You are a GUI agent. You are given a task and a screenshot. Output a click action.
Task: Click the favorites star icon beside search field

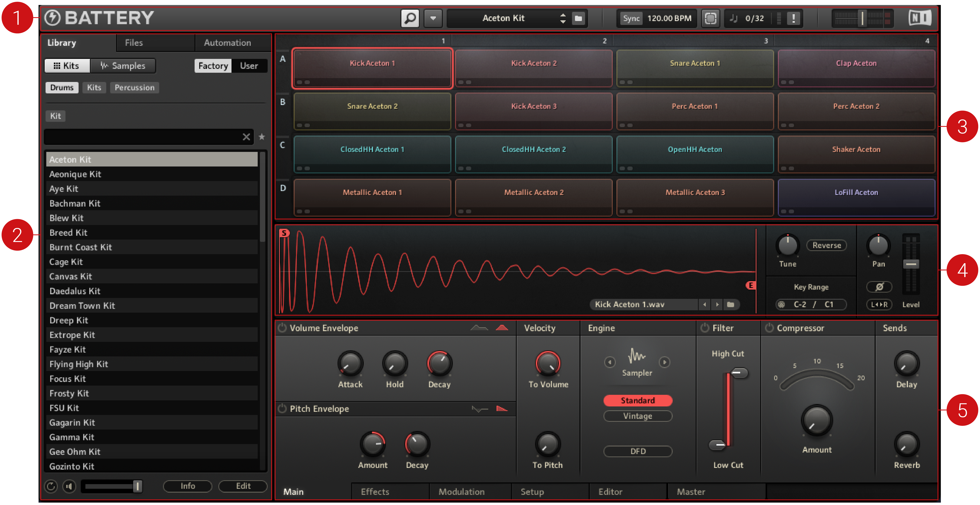click(262, 137)
